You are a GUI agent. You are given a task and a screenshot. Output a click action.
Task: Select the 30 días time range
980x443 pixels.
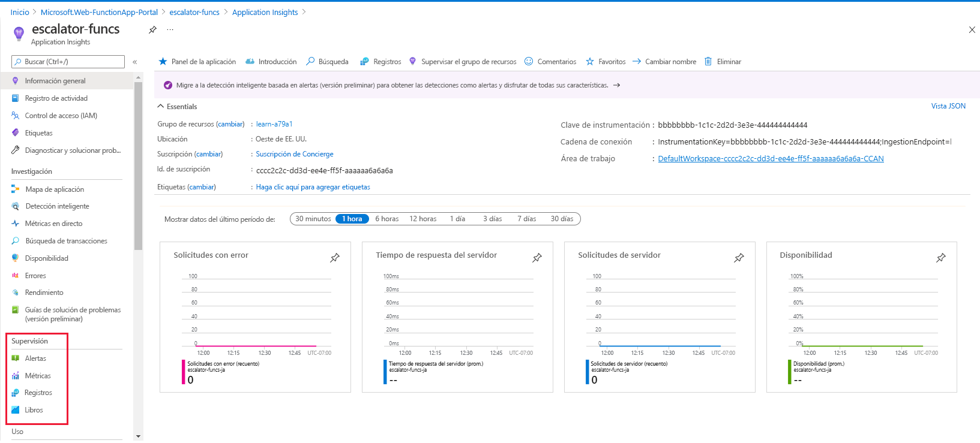pyautogui.click(x=562, y=219)
